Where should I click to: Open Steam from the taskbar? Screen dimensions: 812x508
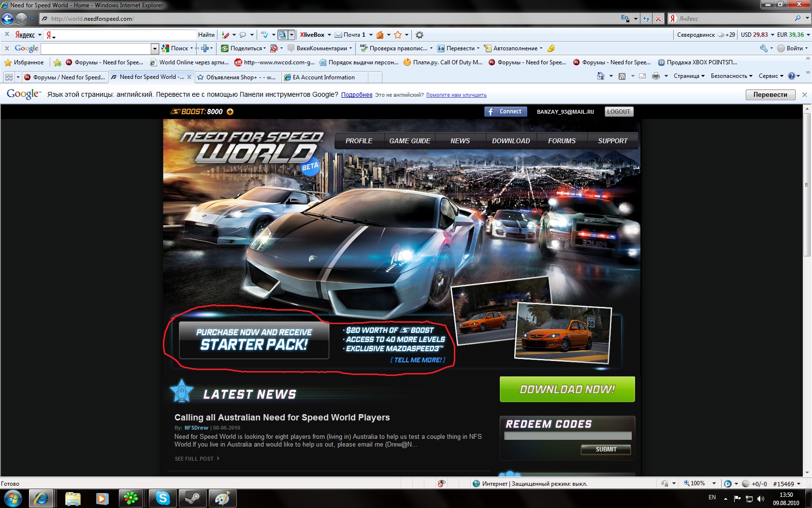click(193, 498)
